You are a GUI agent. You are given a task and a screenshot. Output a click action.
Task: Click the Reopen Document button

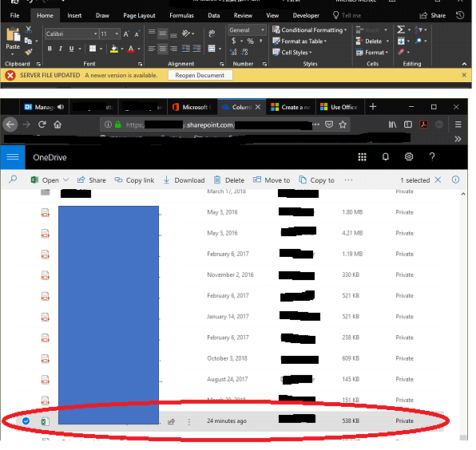[200, 75]
